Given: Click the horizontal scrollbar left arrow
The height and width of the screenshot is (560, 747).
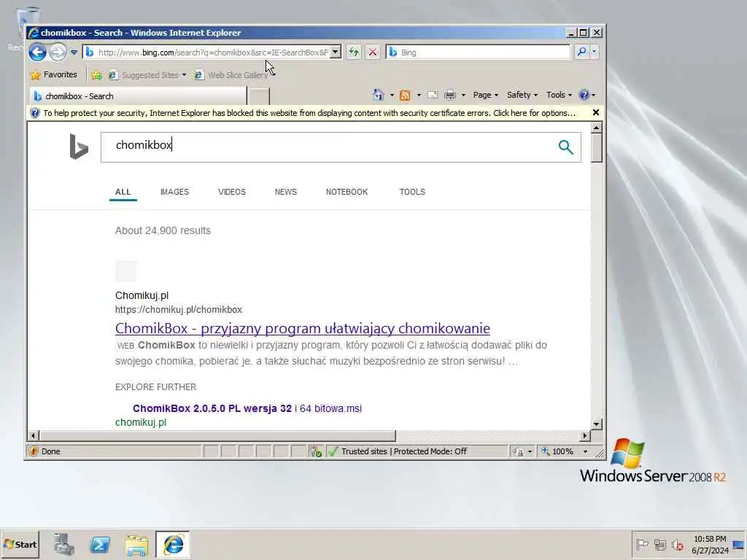Looking at the screenshot, I should (33, 435).
